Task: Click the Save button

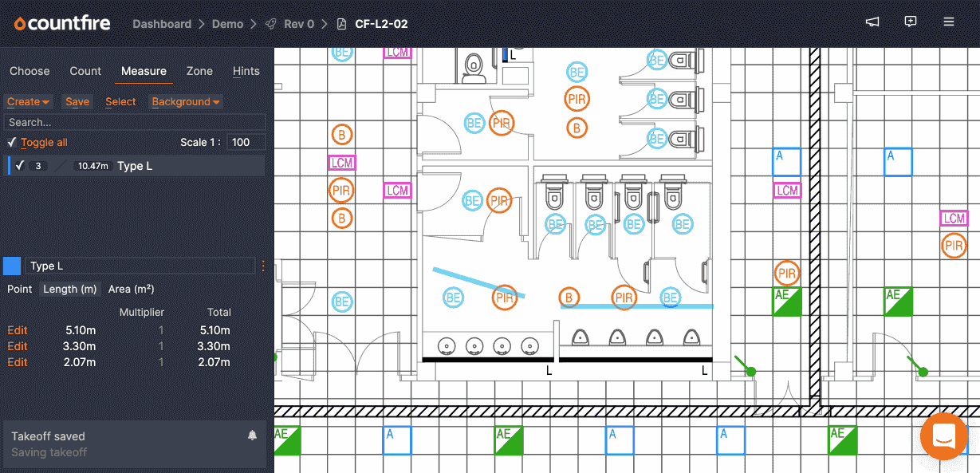Action: (x=77, y=101)
